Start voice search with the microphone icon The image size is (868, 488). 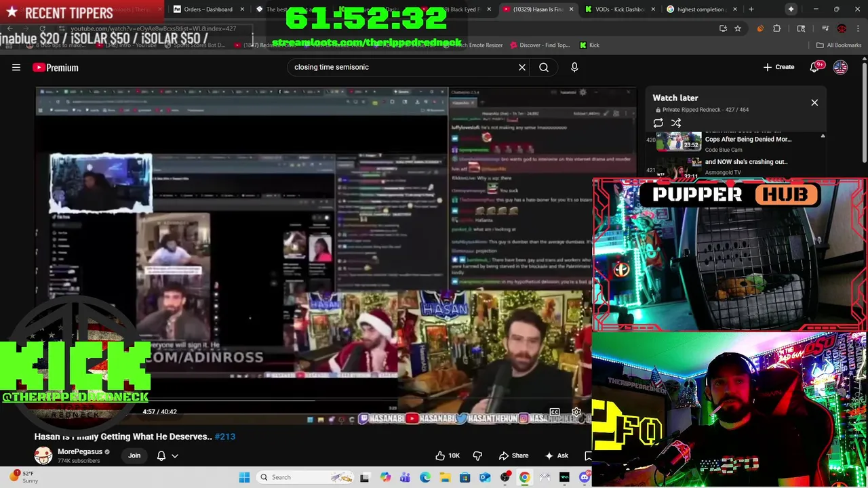574,67
